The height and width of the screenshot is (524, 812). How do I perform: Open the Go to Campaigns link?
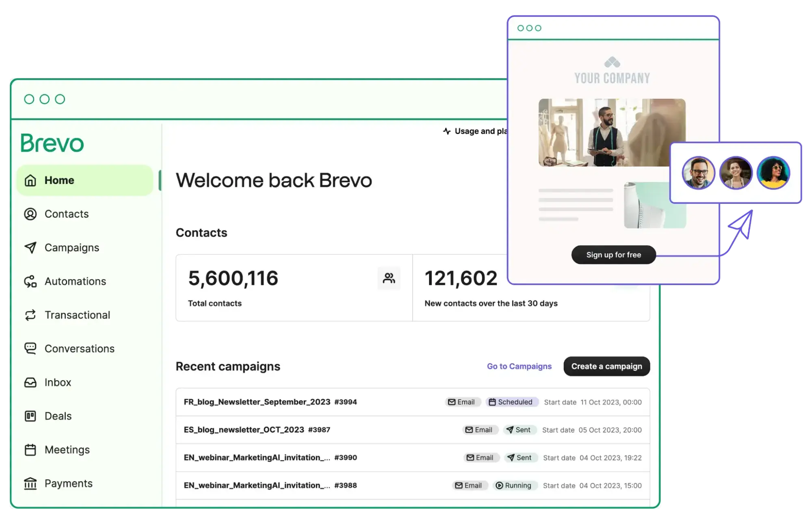[x=519, y=366]
